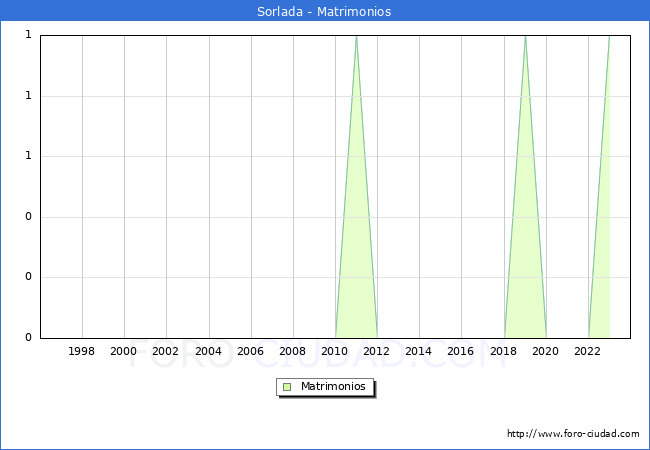This screenshot has width=650, height=450.
Task: Click the 2004 x-axis label
Action: (209, 351)
